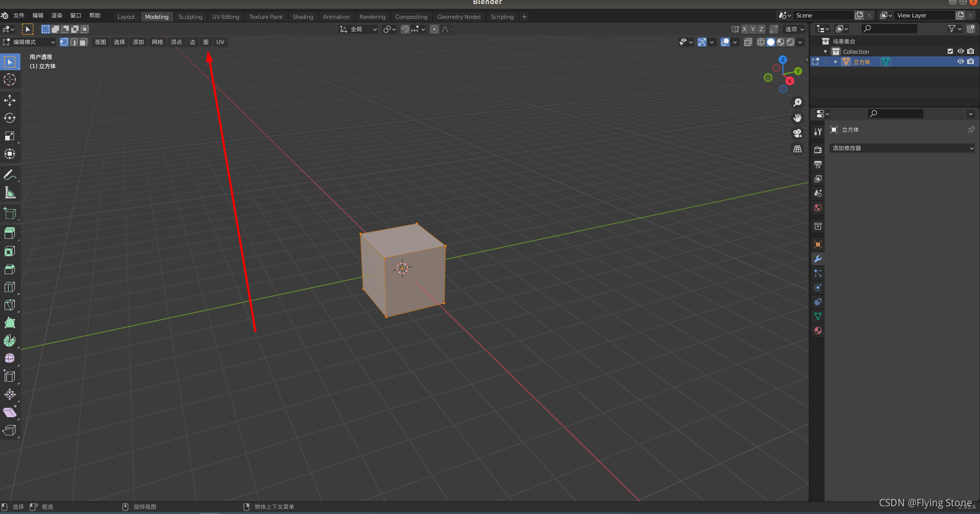Viewport: 980px width, 514px height.
Task: Open the Output properties tab
Action: click(818, 165)
